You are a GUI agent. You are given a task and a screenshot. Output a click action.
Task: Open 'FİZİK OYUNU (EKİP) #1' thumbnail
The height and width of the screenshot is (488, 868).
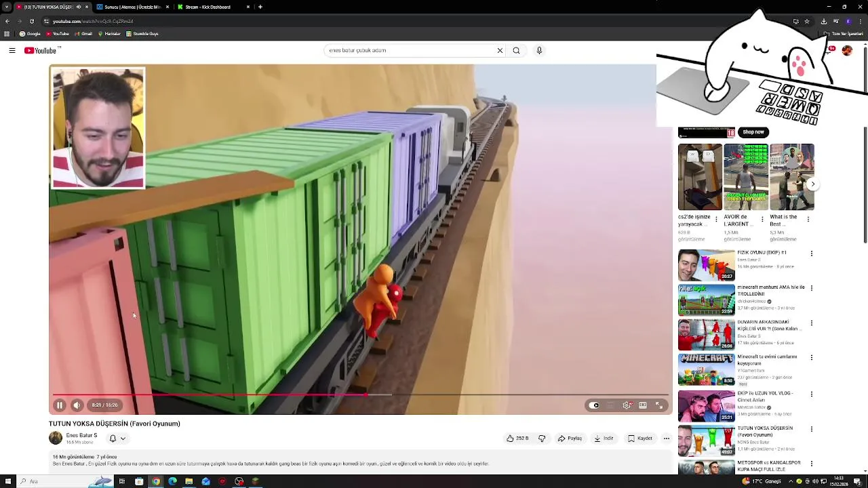point(706,265)
